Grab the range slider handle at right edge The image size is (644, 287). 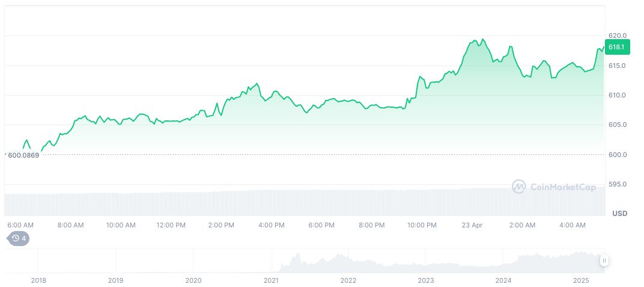point(604,261)
